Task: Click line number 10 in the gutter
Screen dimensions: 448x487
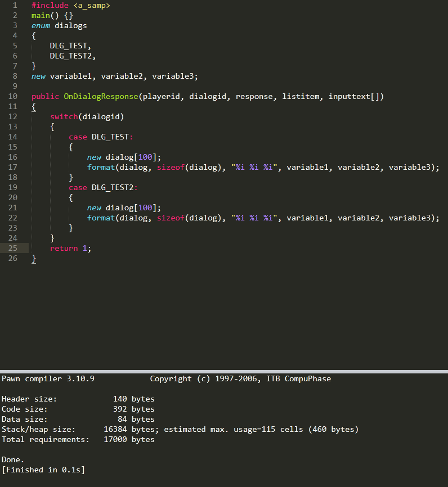Action: pos(13,96)
